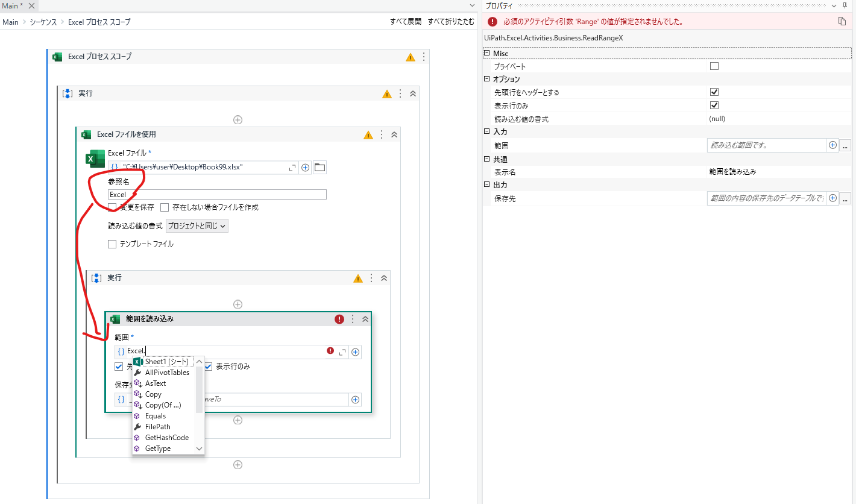Click 表示名 value 範囲を読み込み in Properties panel
856x504 pixels.
732,172
